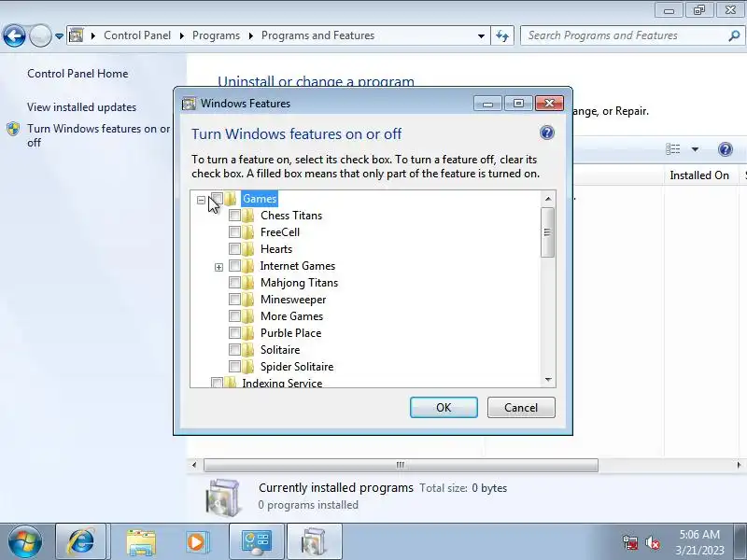Screen dimensions: 747x560
Task: Click the change view icon in toolbar
Action: tap(672, 149)
